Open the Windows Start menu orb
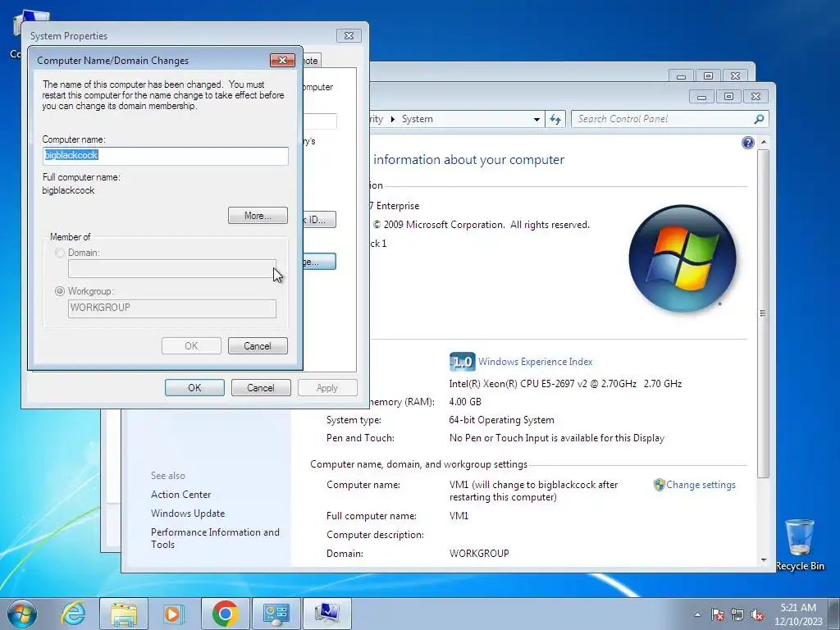 [22, 614]
